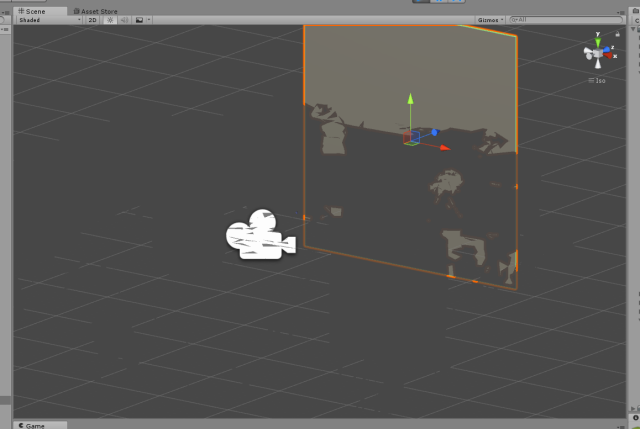The height and width of the screenshot is (429, 640).
Task: Click the scene search field
Action: tap(567, 20)
